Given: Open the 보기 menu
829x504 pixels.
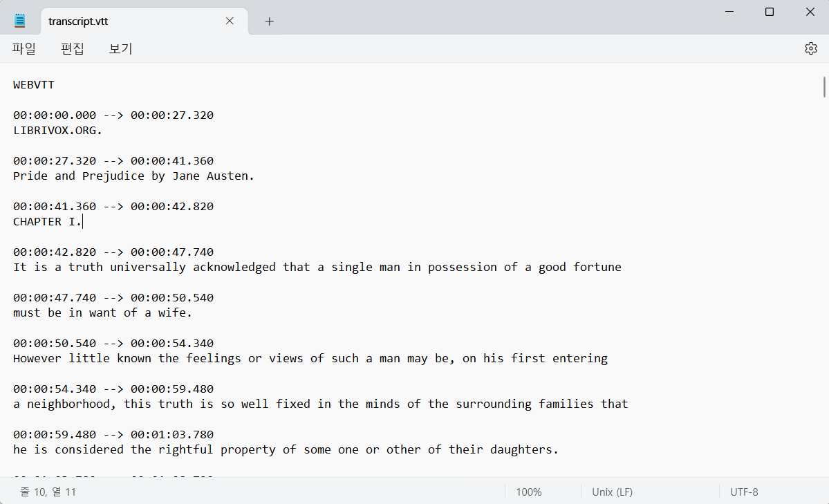Looking at the screenshot, I should pyautogui.click(x=120, y=48).
